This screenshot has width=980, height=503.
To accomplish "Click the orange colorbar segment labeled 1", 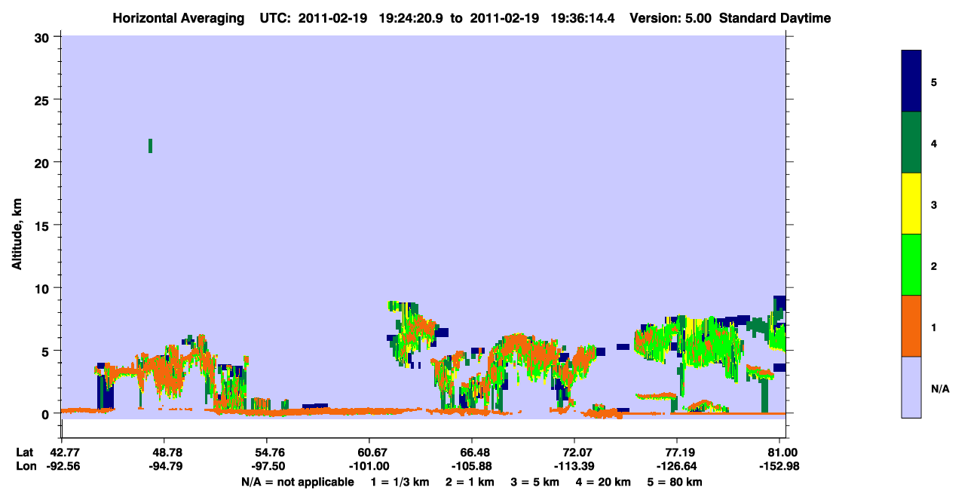I will (x=911, y=326).
